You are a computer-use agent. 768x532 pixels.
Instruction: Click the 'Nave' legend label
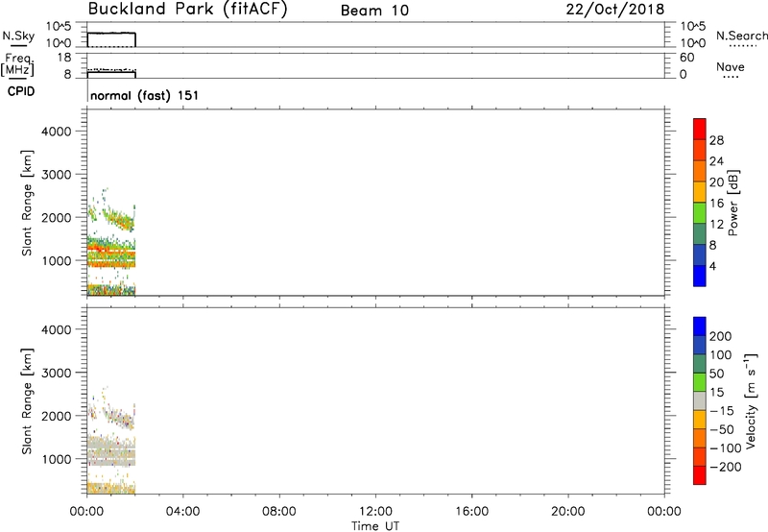point(731,67)
